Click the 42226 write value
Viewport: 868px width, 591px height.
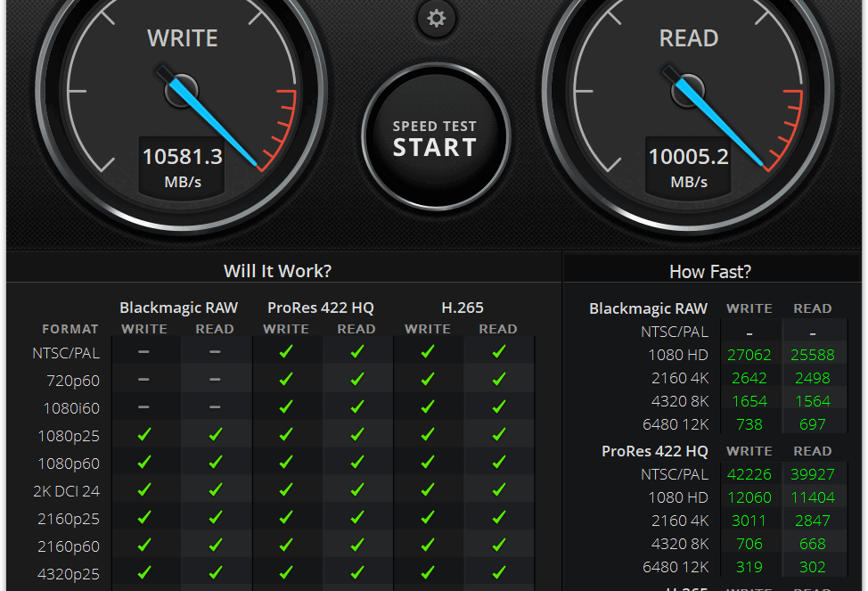[x=749, y=474]
